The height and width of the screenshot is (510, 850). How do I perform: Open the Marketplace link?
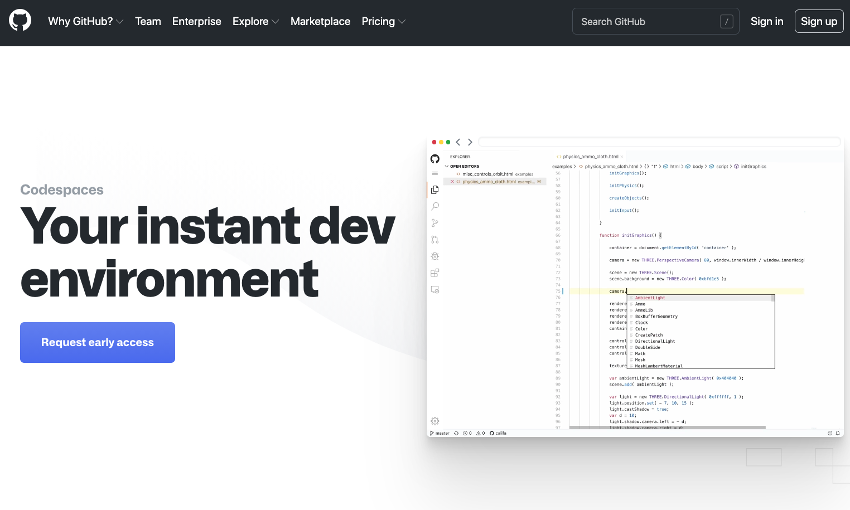(320, 22)
